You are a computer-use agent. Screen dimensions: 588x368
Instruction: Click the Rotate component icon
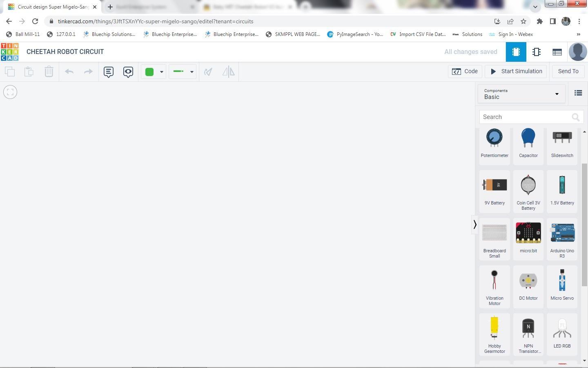(208, 72)
